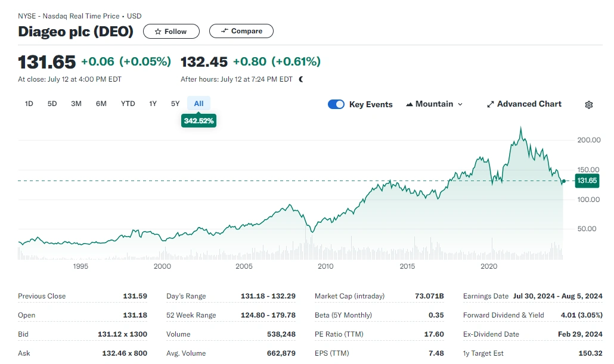The width and height of the screenshot is (614, 364).
Task: Click the expand arrows icon beside Advanced Chart
Action: pos(491,104)
